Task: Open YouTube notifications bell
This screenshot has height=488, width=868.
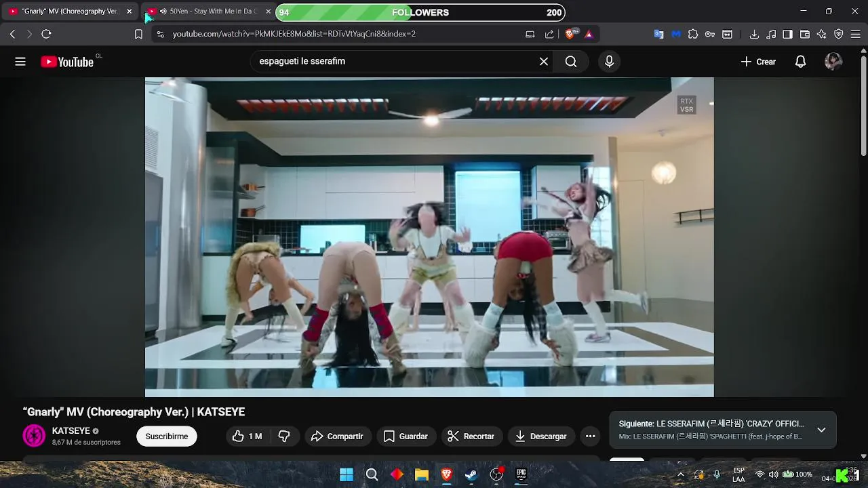Action: [800, 62]
